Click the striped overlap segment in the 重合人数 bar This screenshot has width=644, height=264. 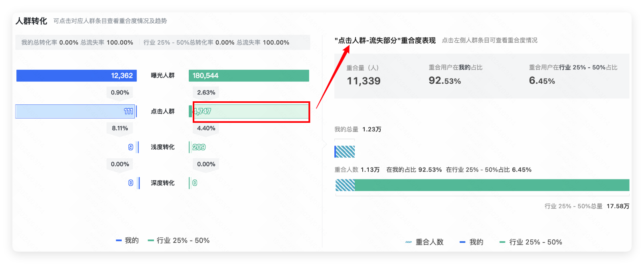(345, 185)
